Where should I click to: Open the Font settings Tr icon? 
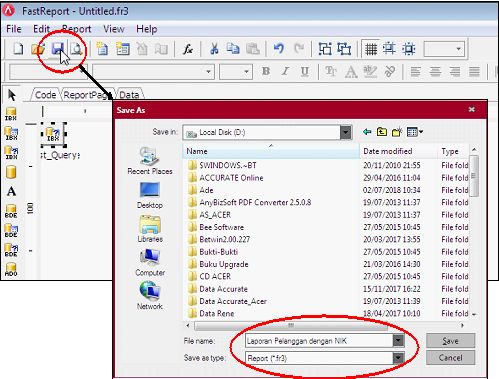point(331,71)
